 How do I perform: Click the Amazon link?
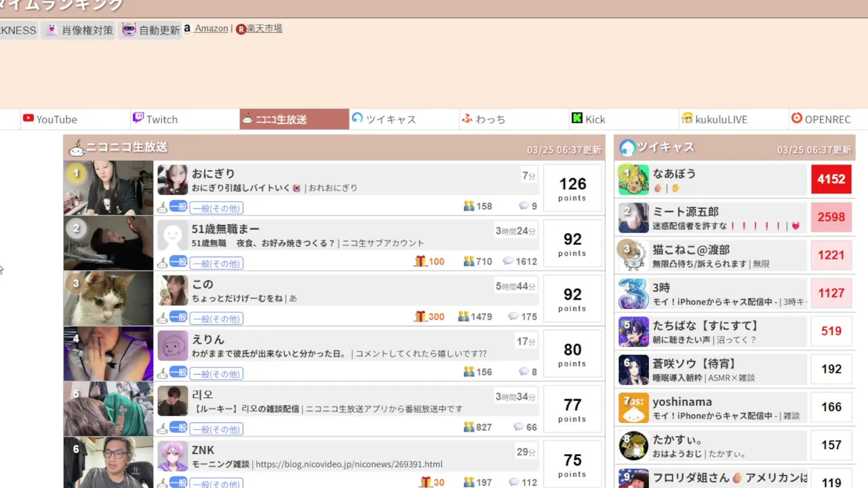(211, 28)
